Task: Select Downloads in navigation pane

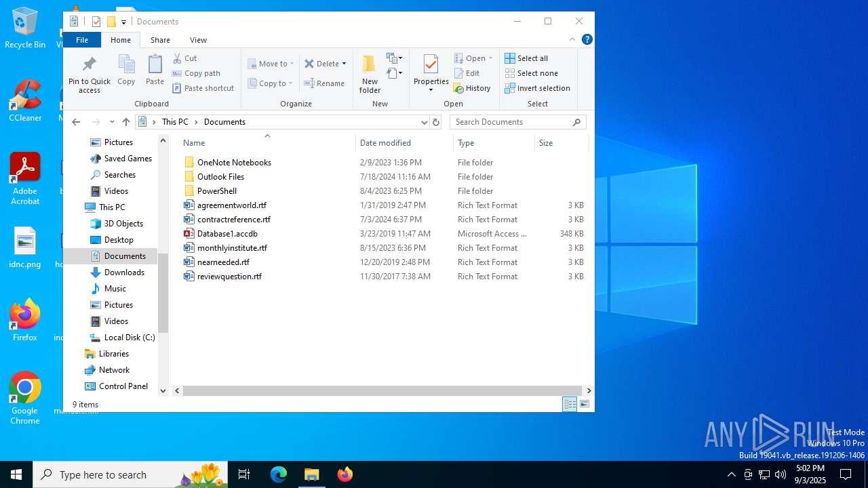Action: pyautogui.click(x=124, y=272)
